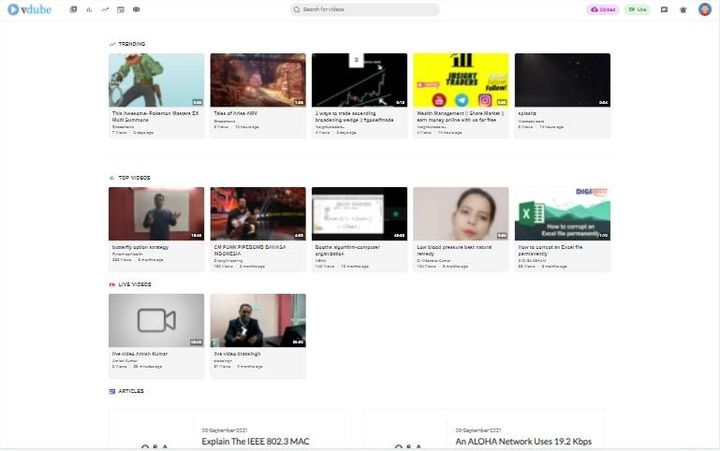This screenshot has width=720, height=451.
Task: Play the butterfly option strategy thumbnail
Action: point(157,214)
